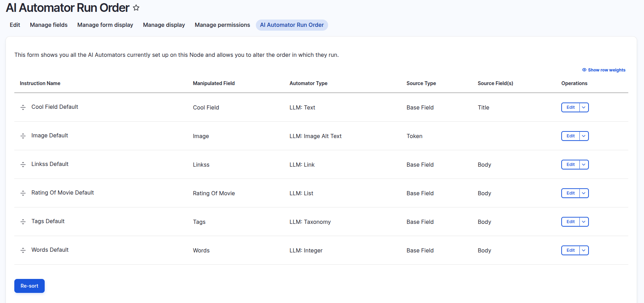Click the Image manipulated field cell
The image size is (644, 303).
pyautogui.click(x=201, y=136)
